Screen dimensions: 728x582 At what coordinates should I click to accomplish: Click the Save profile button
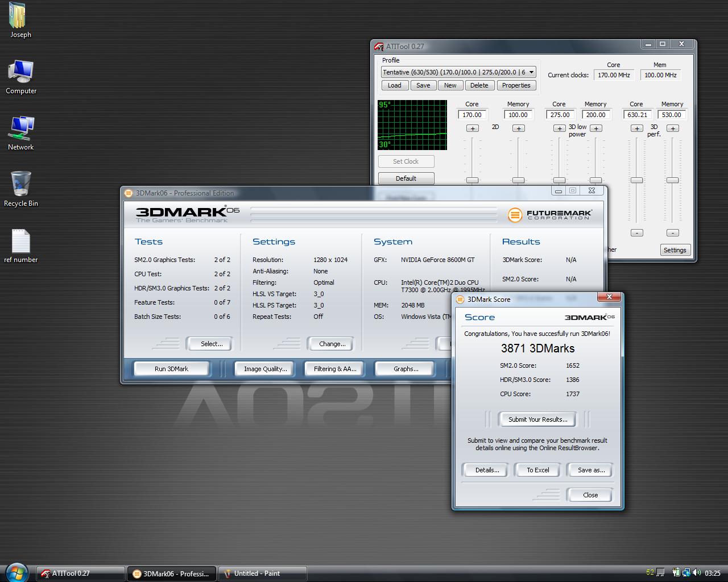(423, 85)
